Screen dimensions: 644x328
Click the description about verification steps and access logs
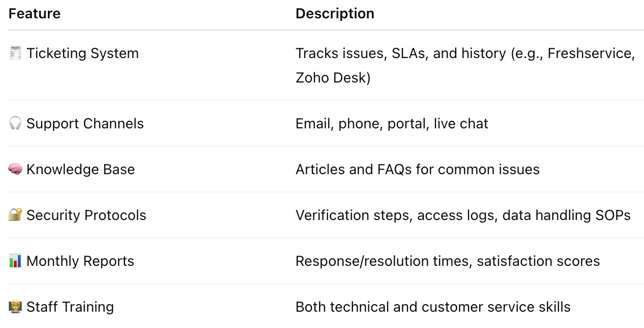pos(463,215)
